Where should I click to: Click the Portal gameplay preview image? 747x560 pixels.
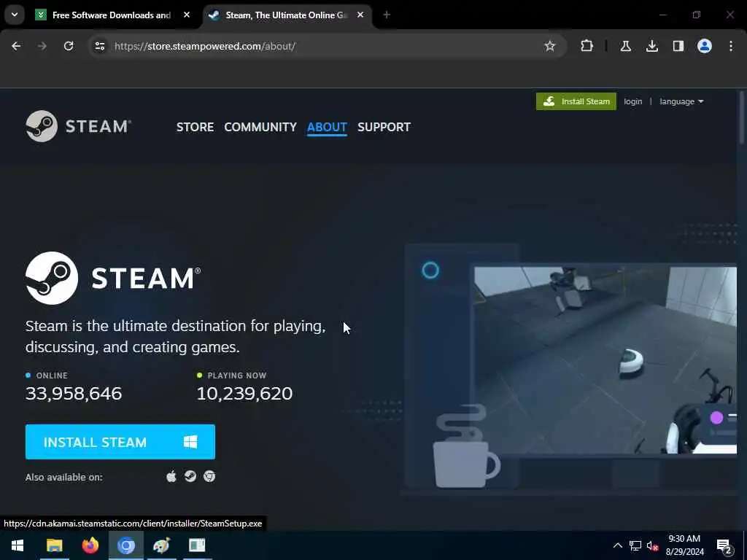(605, 360)
